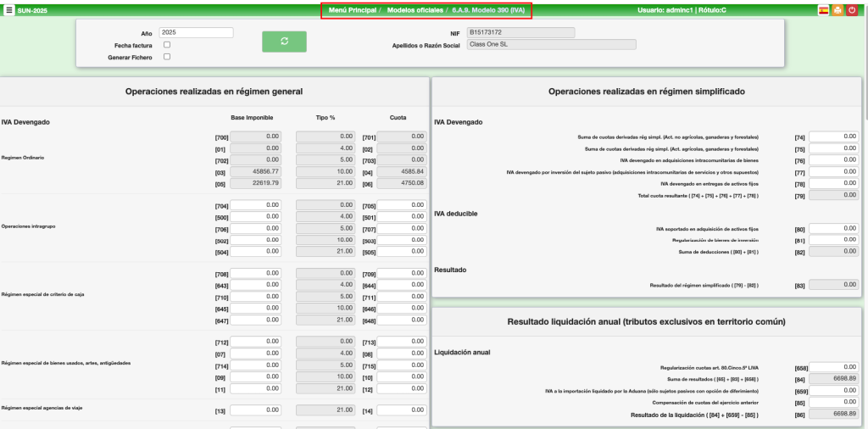The width and height of the screenshot is (868, 429).
Task: Click the field for box [658] regularización cuotas
Action: pos(834,367)
